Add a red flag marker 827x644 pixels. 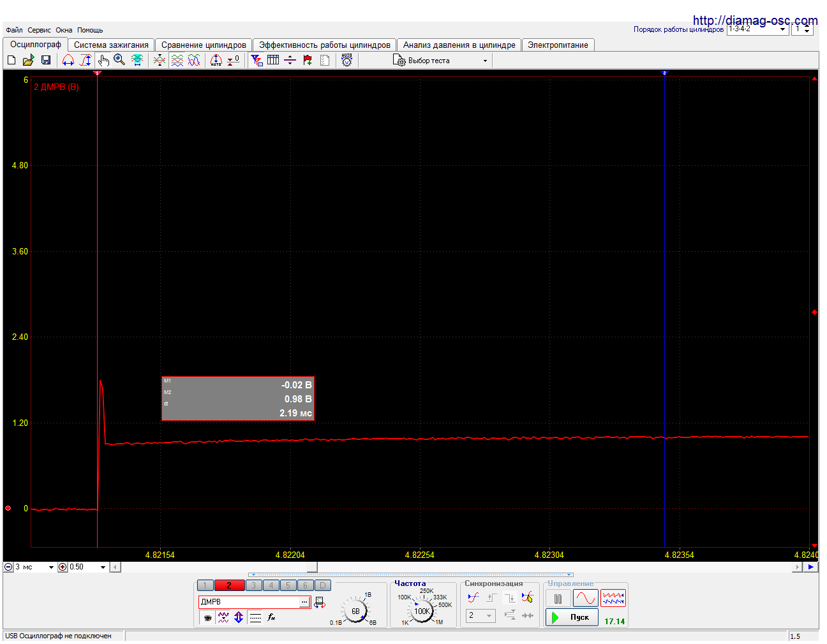pyautogui.click(x=308, y=60)
